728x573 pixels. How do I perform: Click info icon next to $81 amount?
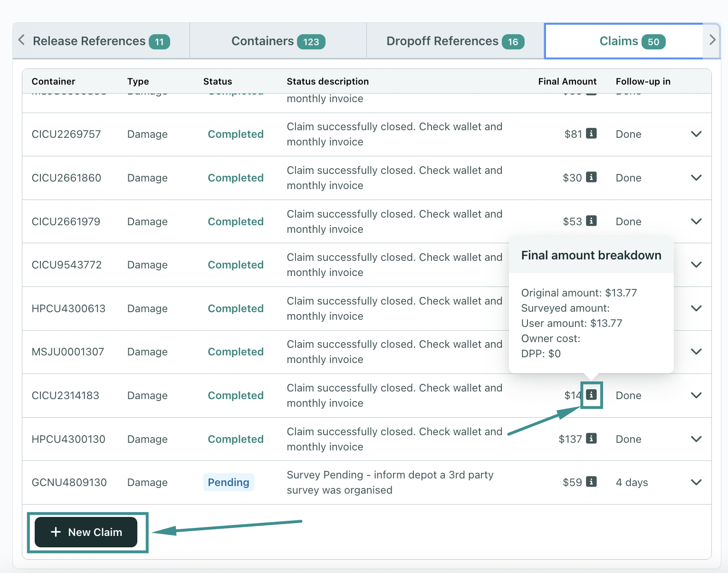591,134
